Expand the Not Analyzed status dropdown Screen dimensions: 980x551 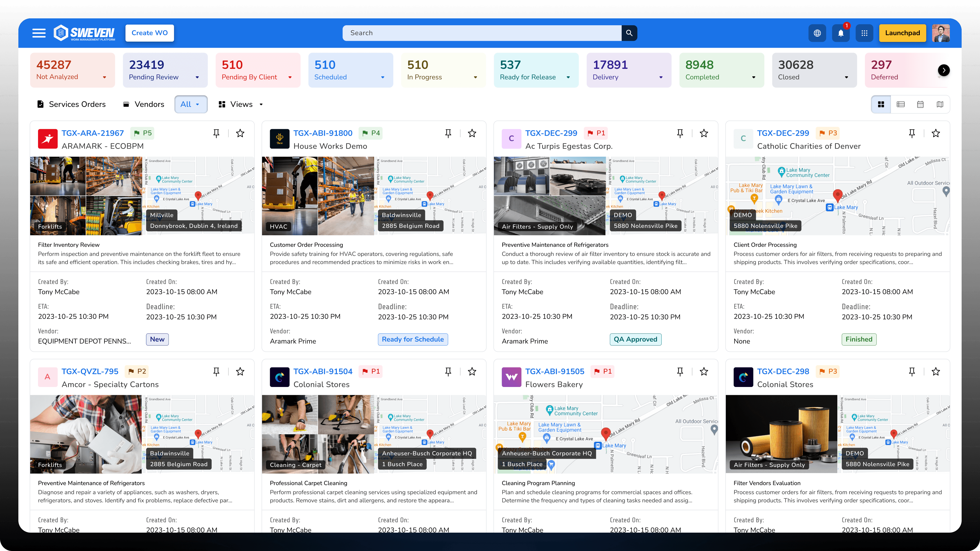tap(105, 77)
